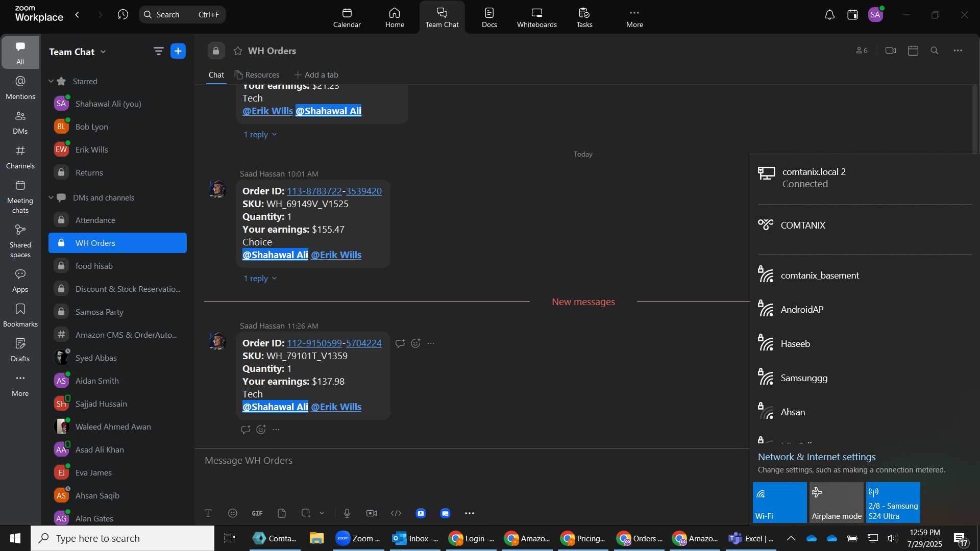The width and height of the screenshot is (980, 551).
Task: Open Drafts in sidebar
Action: [20, 349]
